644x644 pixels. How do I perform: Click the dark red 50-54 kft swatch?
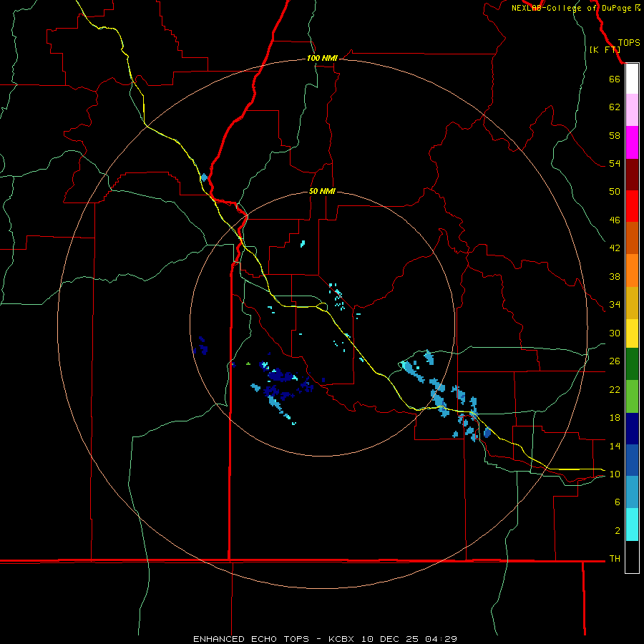(x=632, y=175)
